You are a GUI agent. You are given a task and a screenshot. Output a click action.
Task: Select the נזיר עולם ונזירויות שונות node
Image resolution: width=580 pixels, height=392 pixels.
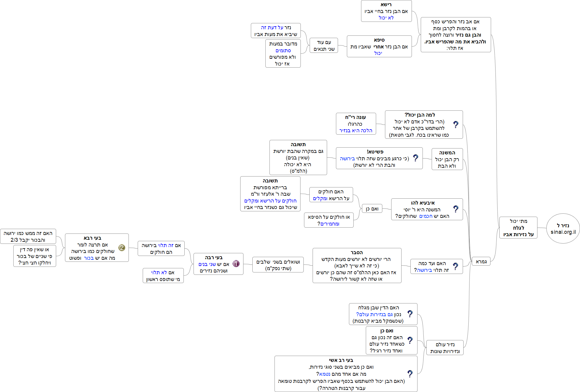(x=445, y=348)
